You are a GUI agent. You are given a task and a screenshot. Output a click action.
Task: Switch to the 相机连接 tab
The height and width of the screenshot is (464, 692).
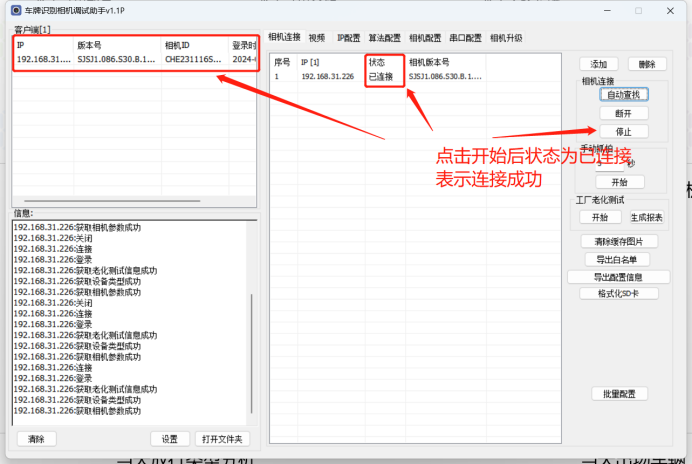[284, 37]
